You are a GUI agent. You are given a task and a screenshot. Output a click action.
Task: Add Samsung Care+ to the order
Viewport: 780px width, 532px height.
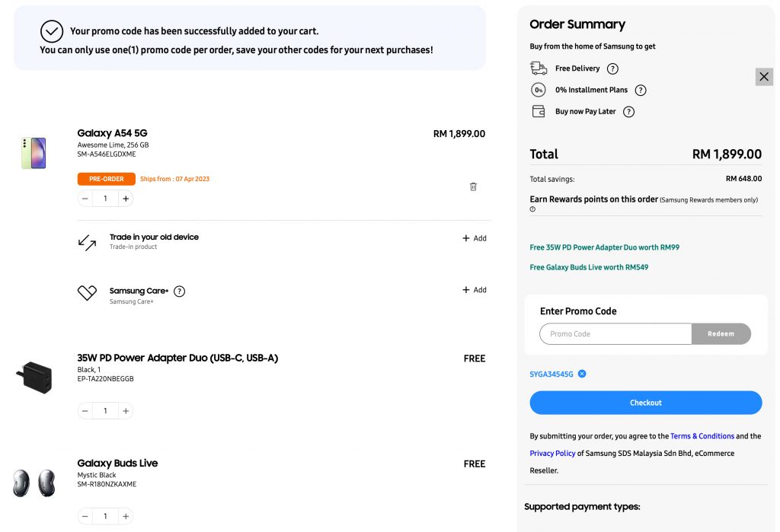[474, 290]
